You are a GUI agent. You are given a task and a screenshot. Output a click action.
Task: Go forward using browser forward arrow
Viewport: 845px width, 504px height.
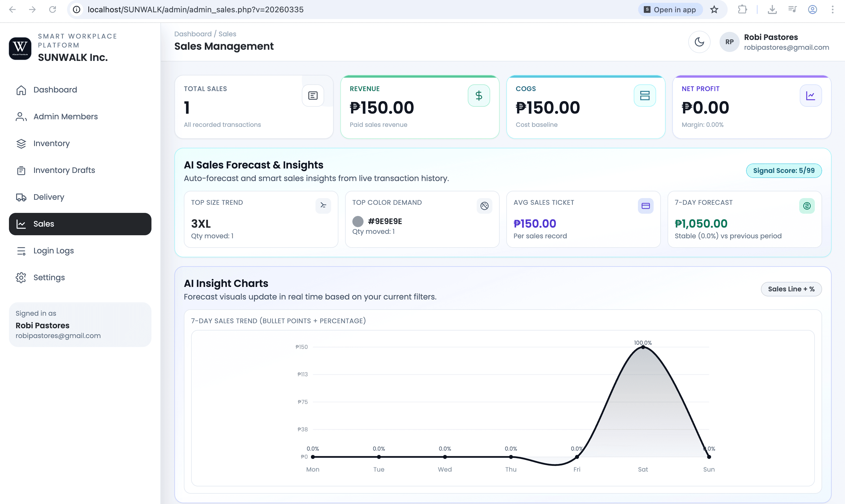32,9
